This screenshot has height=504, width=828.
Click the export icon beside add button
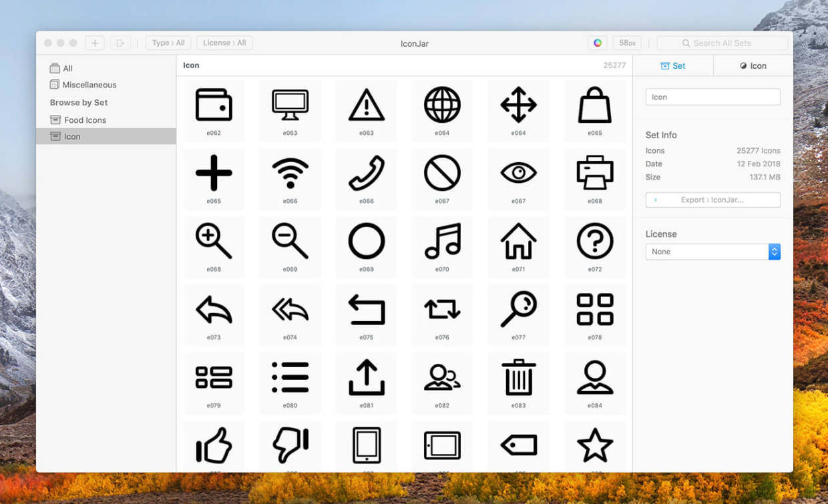[120, 43]
